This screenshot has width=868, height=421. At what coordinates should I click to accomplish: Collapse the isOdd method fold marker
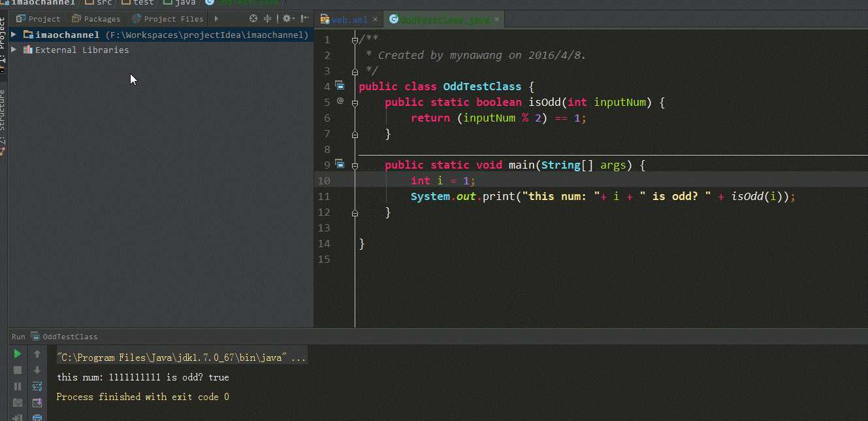coord(355,103)
